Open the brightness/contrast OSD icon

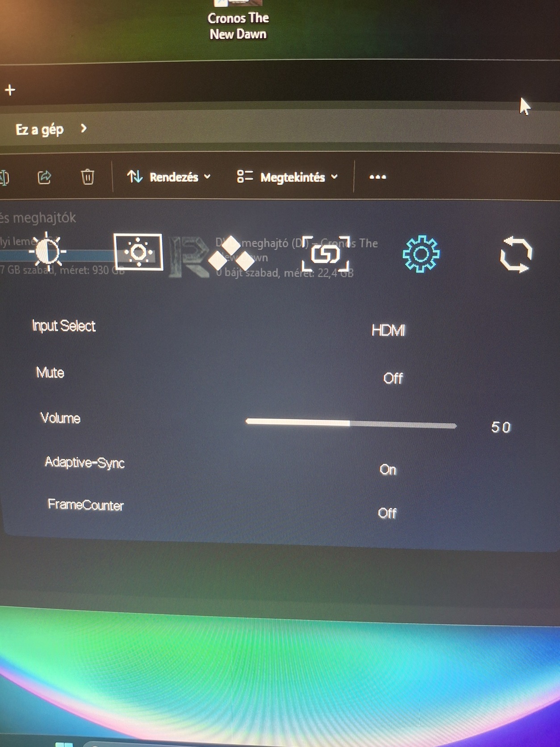pos(47,252)
